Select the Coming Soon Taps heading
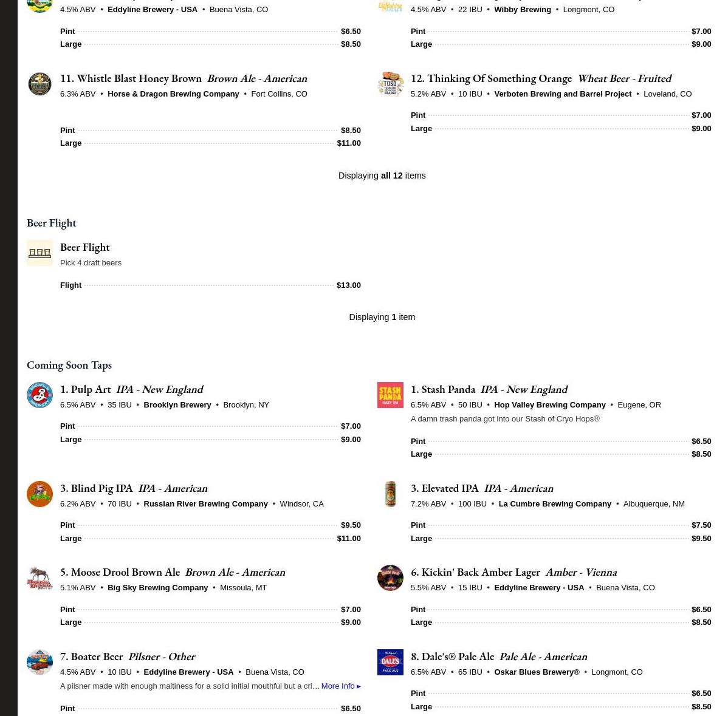 tap(69, 364)
